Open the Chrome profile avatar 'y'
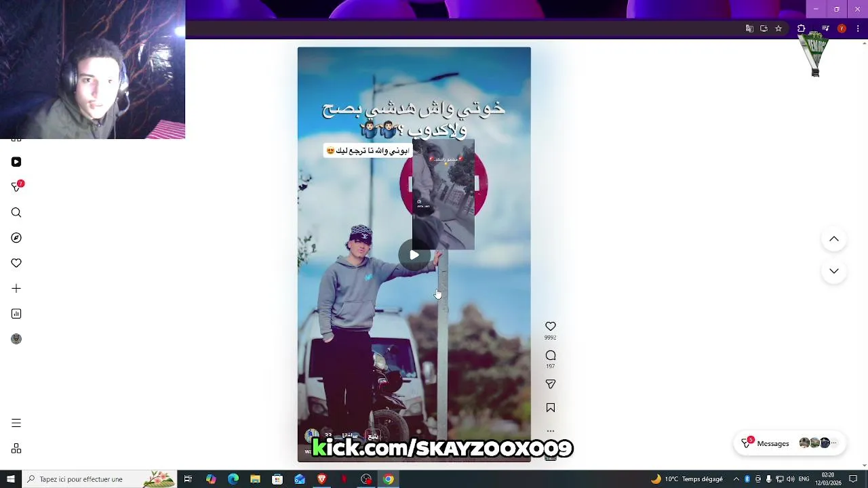The height and width of the screenshot is (488, 868). tap(842, 28)
